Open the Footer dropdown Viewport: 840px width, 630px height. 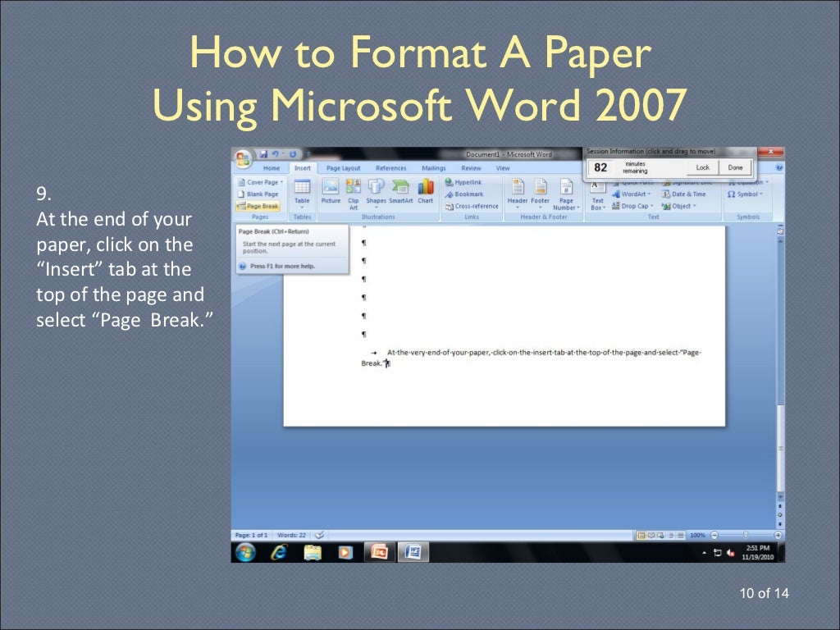[540, 194]
